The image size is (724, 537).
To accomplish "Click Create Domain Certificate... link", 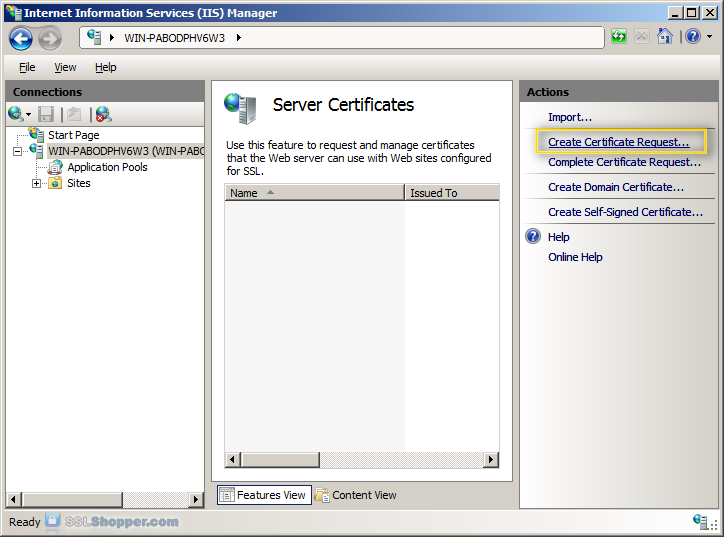I will point(616,187).
